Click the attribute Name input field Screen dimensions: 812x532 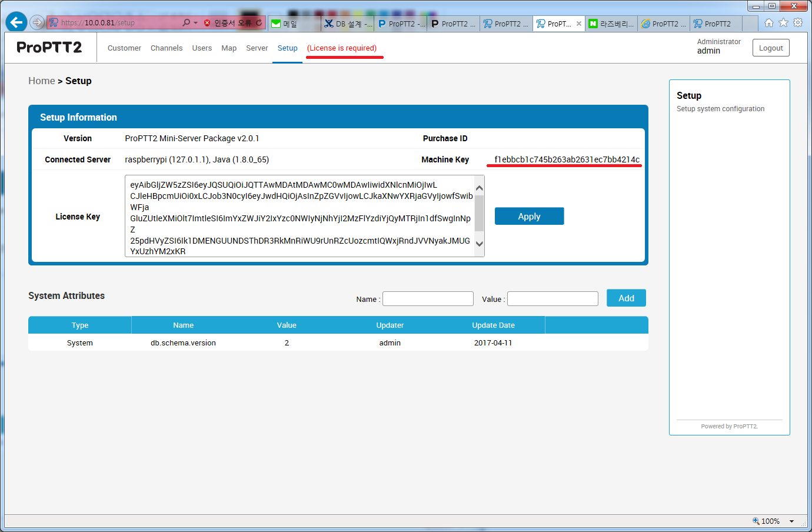point(428,299)
